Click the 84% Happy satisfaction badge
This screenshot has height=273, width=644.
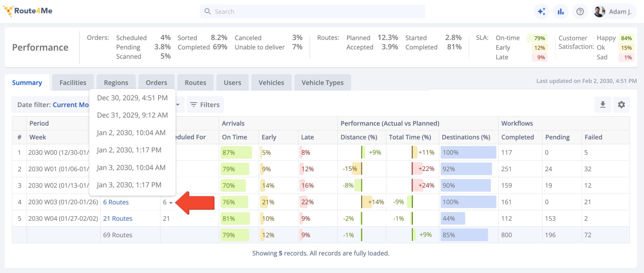tap(626, 38)
